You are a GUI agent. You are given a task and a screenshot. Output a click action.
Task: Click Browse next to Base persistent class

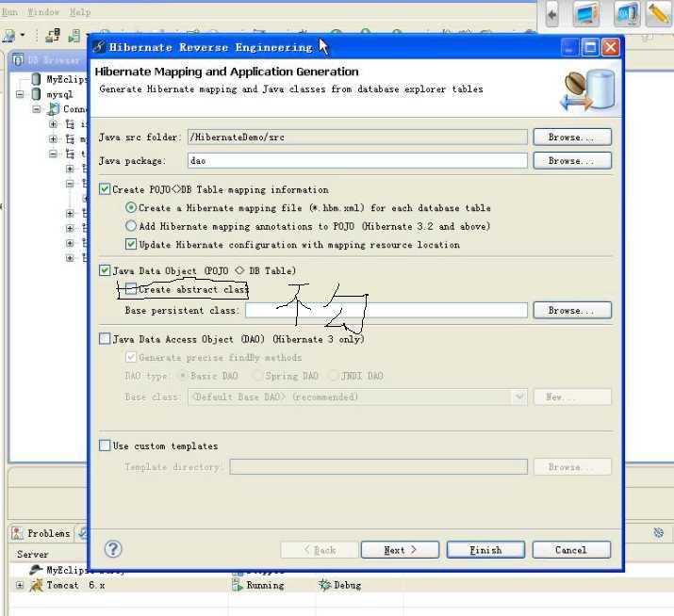pyautogui.click(x=572, y=310)
